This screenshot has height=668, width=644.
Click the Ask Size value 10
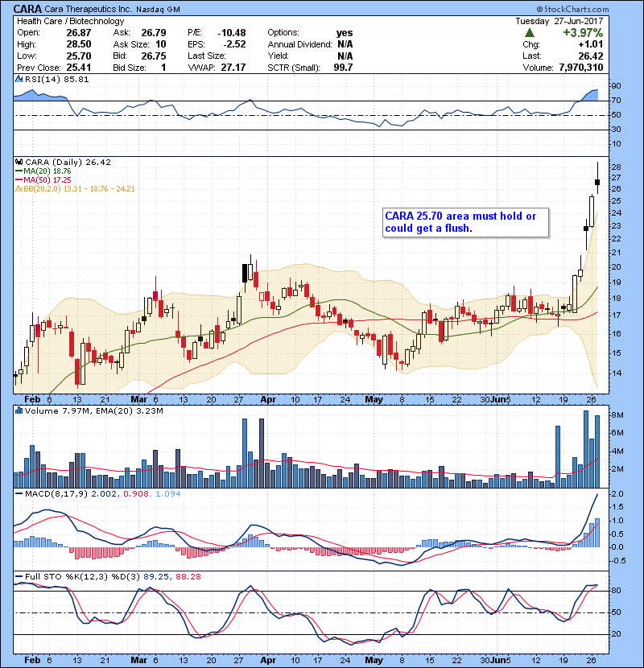[161, 44]
